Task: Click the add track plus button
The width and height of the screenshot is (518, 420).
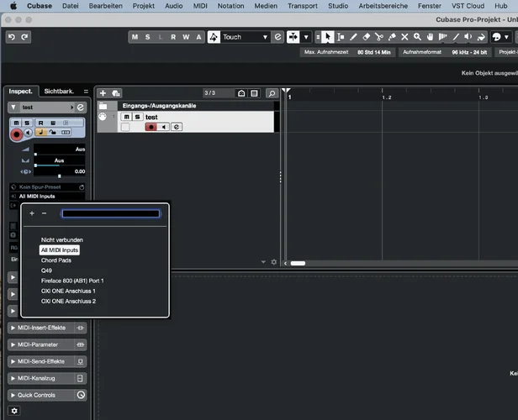Action: pos(103,93)
